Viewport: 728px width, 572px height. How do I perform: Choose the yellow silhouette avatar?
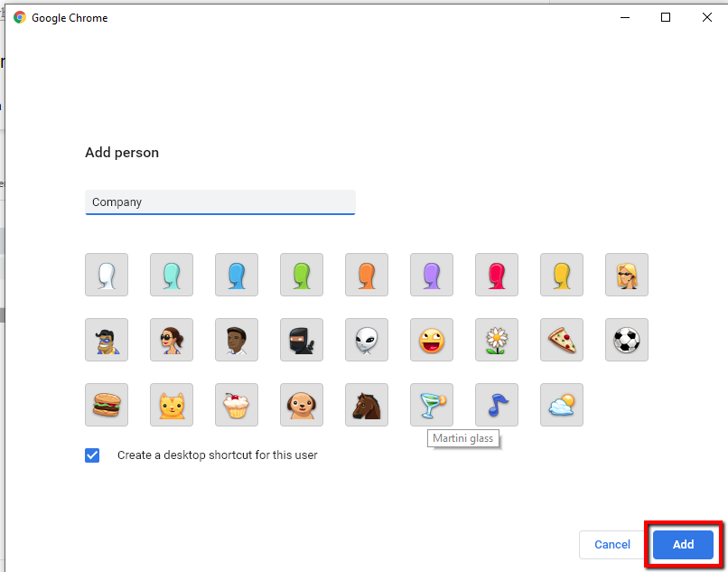click(x=561, y=275)
